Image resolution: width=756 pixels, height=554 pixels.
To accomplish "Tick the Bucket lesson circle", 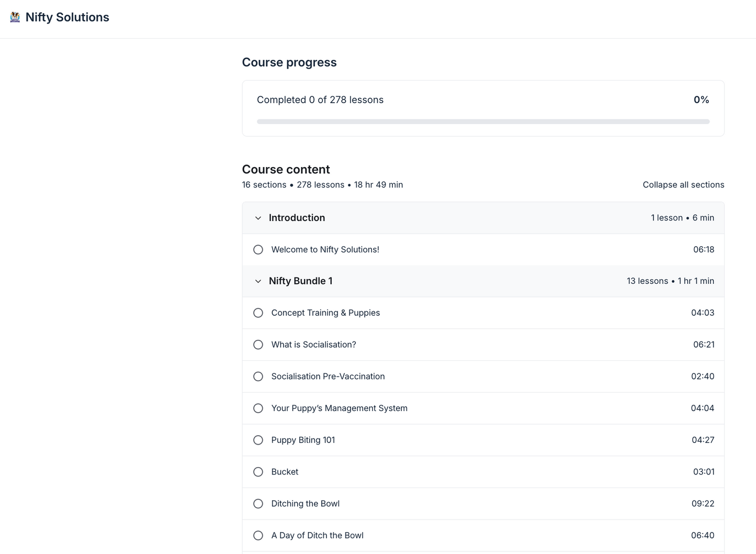I will click(x=258, y=472).
